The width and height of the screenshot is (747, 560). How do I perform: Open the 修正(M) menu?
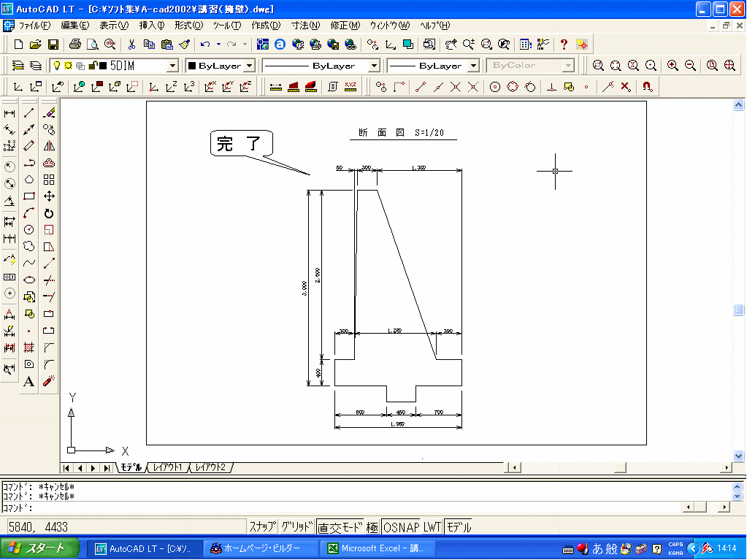tap(345, 26)
